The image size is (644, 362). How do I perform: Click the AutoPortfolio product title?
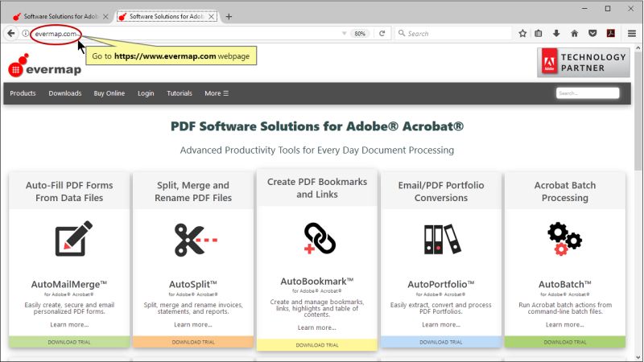(441, 284)
